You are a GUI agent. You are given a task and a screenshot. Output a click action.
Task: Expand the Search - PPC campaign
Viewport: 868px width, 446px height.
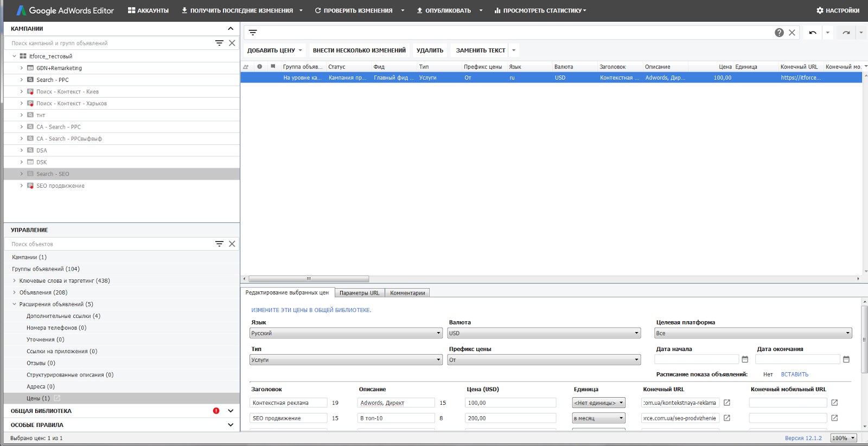pos(22,80)
